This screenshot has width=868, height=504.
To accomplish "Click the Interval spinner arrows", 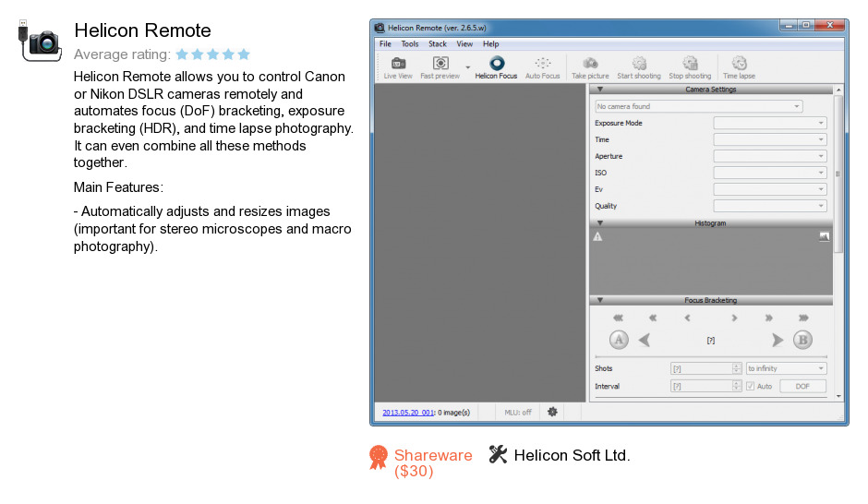I will pyautogui.click(x=736, y=386).
